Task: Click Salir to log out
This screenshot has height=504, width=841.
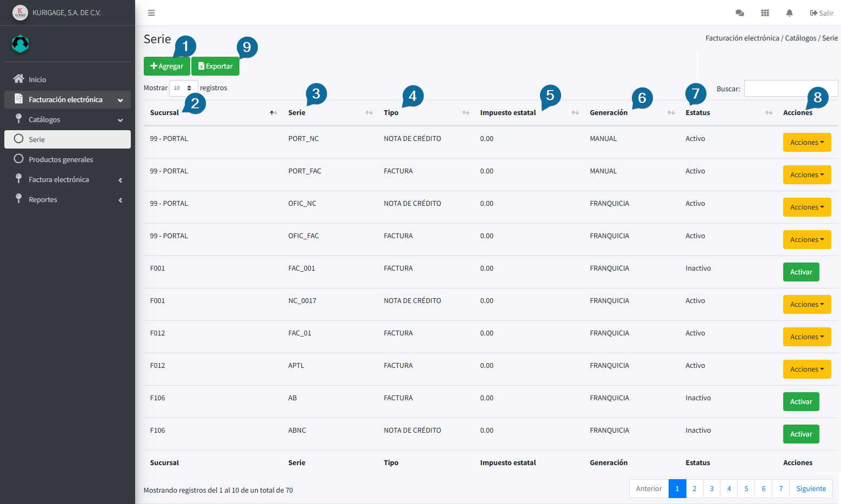Action: click(822, 13)
